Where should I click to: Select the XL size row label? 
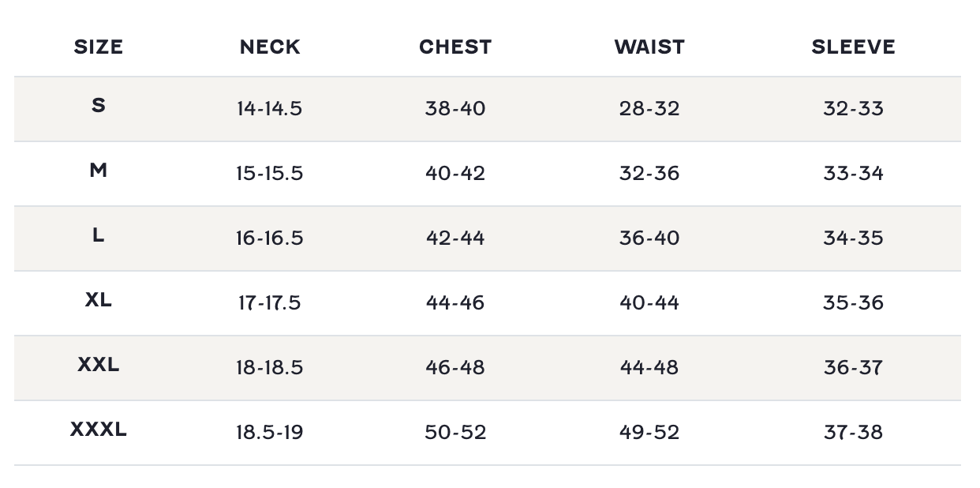pyautogui.click(x=99, y=300)
